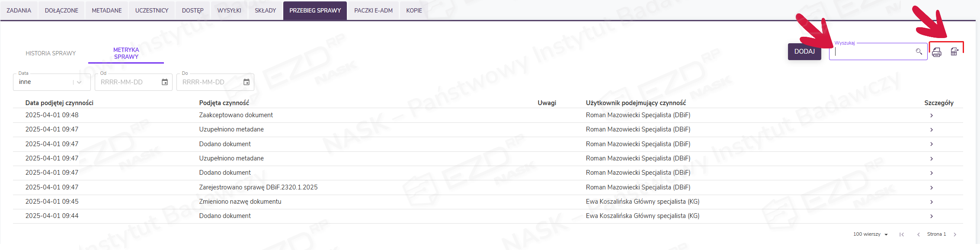Open the 100 wierszy rows dropdown

click(x=870, y=234)
